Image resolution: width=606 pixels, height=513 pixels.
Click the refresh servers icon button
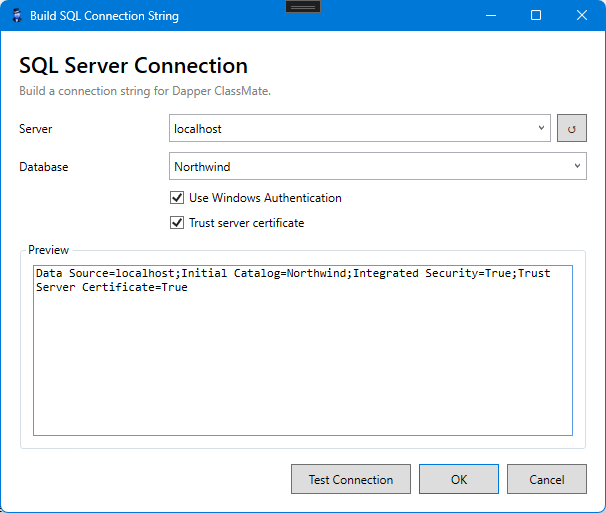click(572, 128)
